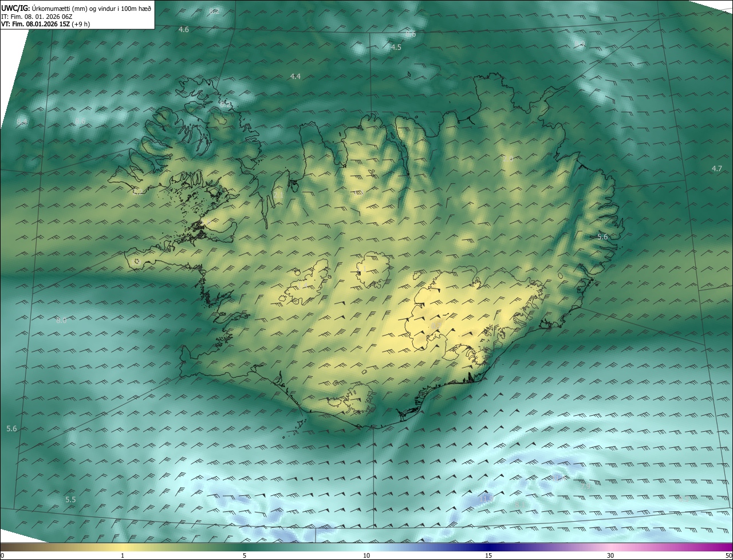Click the 50 tick on the color scale
This screenshot has width=733, height=560.
(728, 555)
